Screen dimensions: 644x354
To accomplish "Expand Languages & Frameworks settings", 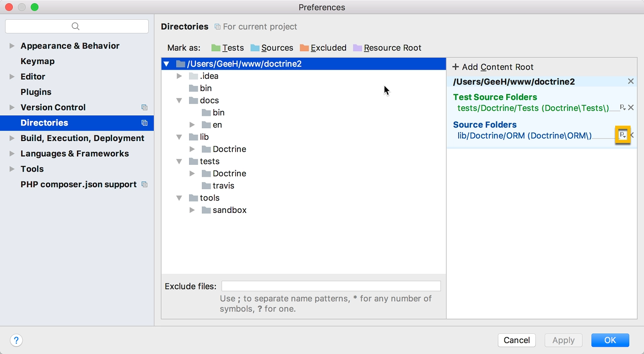I will 12,153.
